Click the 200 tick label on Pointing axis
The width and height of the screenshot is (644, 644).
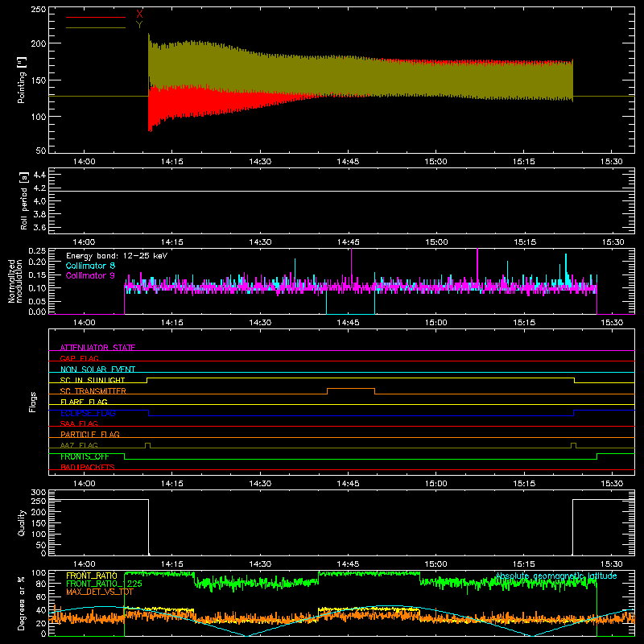38,43
